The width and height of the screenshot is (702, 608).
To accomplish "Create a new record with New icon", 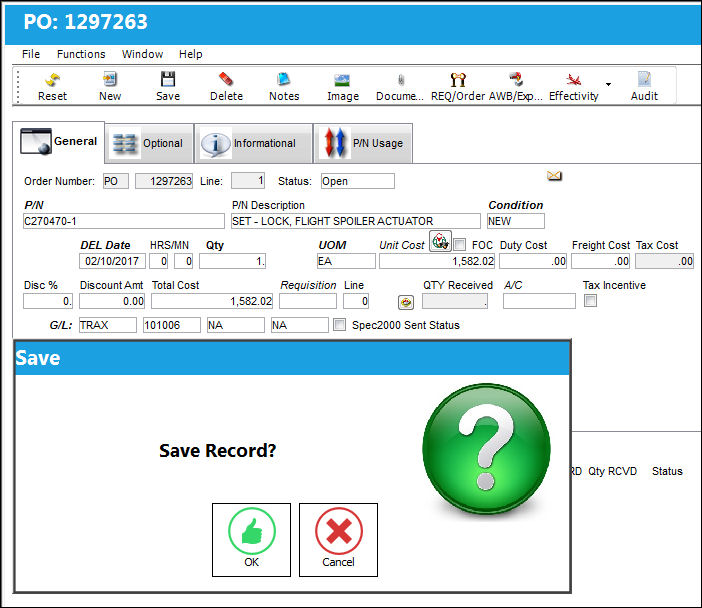I will point(110,87).
